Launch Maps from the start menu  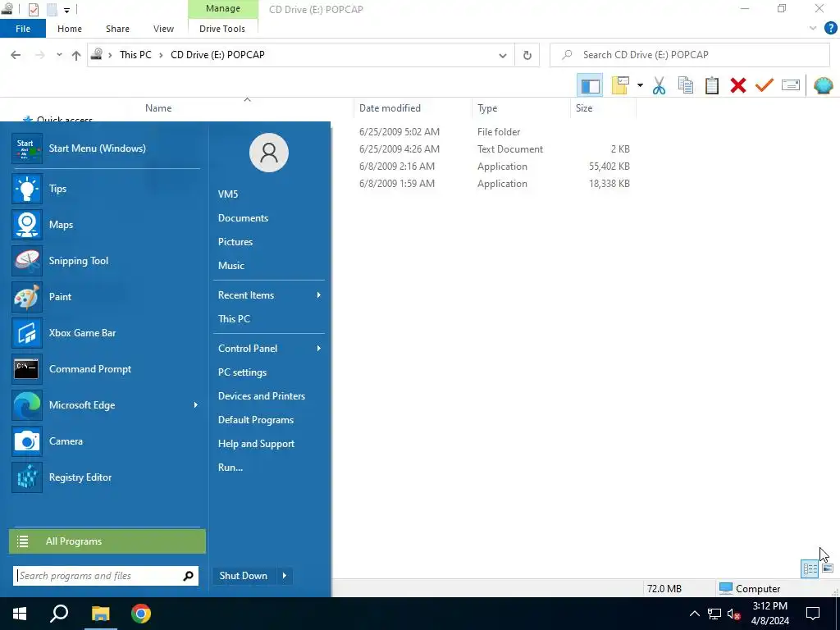[x=106, y=225]
